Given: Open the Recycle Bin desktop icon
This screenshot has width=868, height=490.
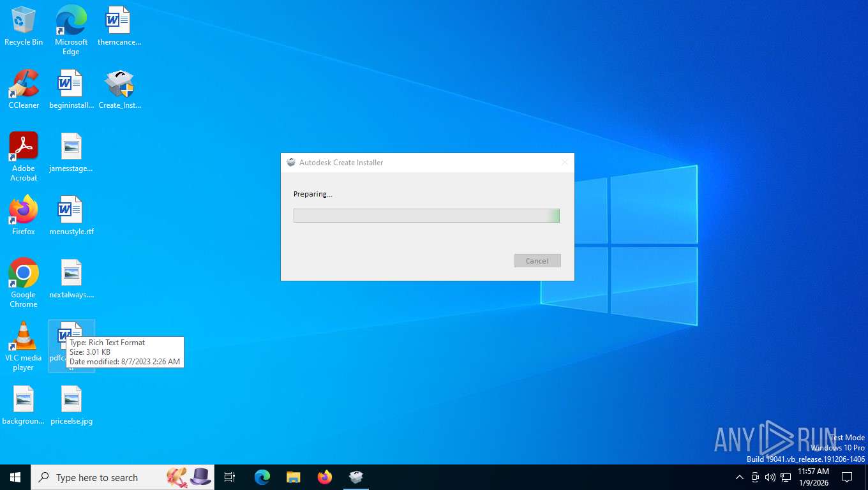Looking at the screenshot, I should tap(24, 26).
